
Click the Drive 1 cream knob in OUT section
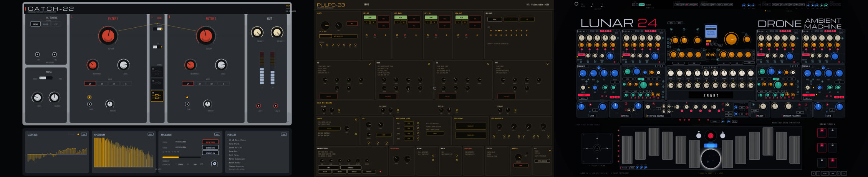[257, 33]
